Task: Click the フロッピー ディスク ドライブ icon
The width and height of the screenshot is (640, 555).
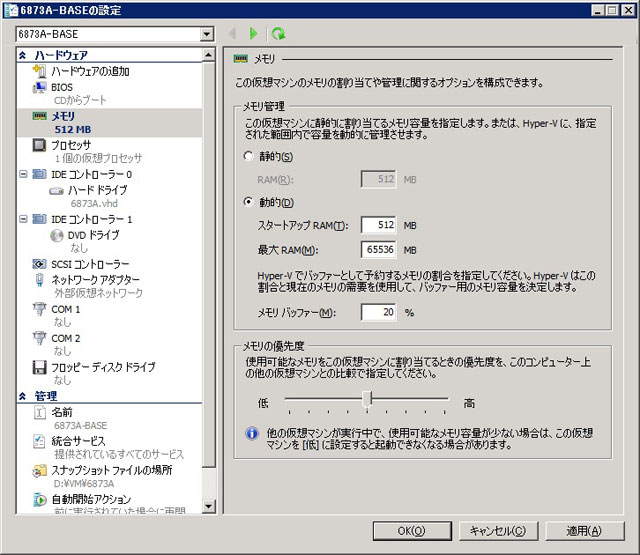Action: (39, 367)
